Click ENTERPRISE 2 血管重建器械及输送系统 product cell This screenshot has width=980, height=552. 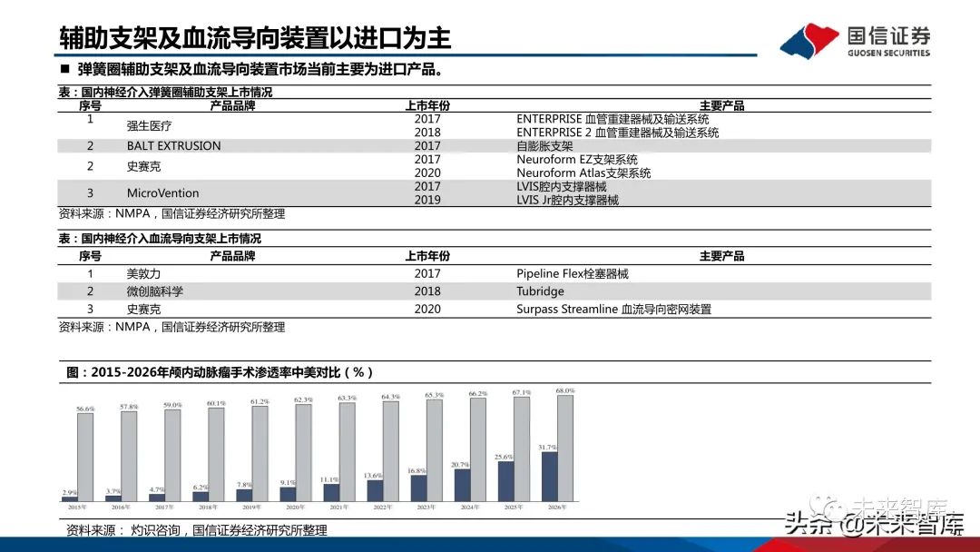618,133
